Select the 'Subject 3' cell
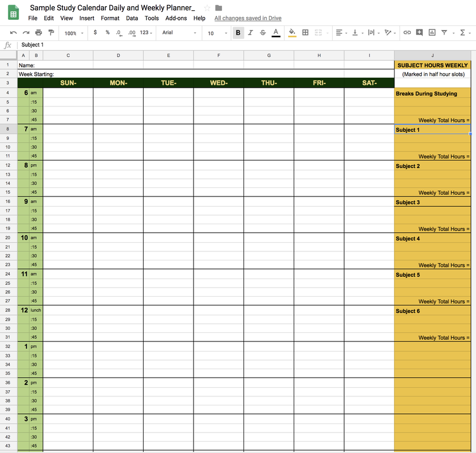 (432, 202)
